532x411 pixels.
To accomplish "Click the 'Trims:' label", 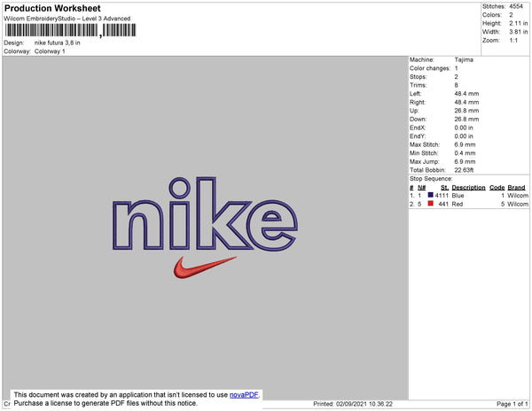I will point(418,85).
